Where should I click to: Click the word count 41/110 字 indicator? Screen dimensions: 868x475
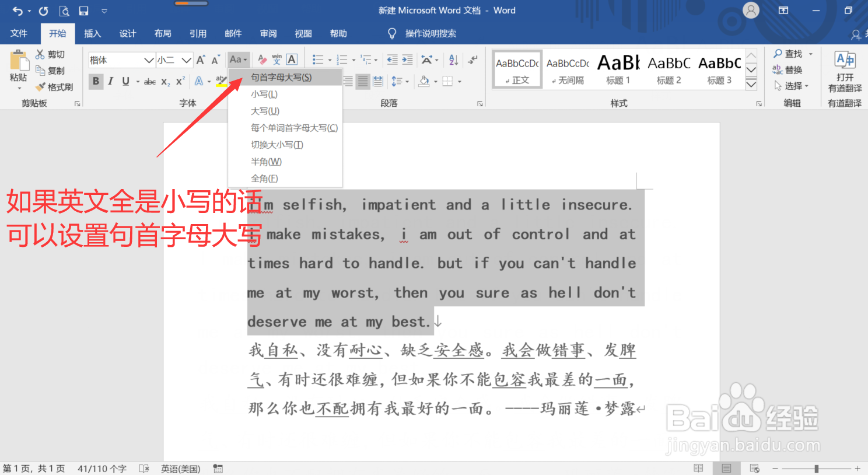tap(101, 468)
